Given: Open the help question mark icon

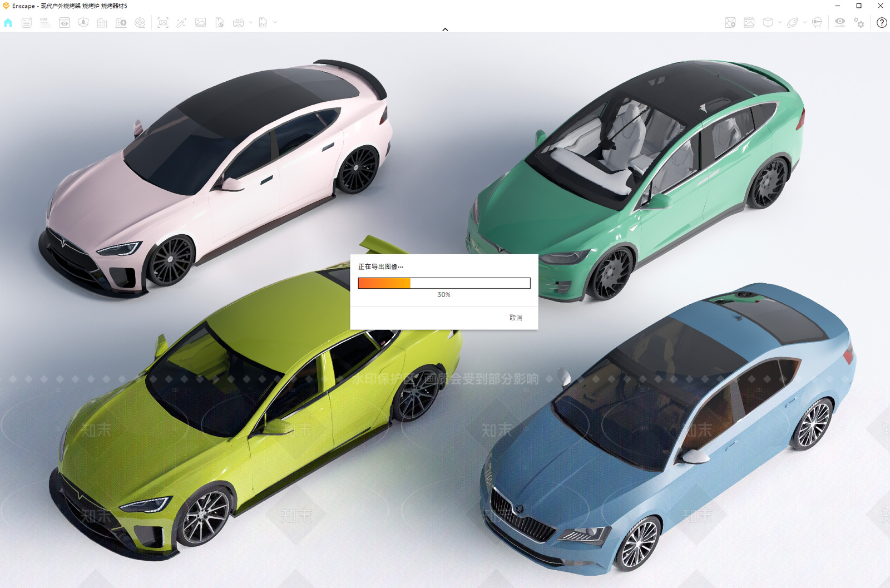Looking at the screenshot, I should [x=882, y=23].
